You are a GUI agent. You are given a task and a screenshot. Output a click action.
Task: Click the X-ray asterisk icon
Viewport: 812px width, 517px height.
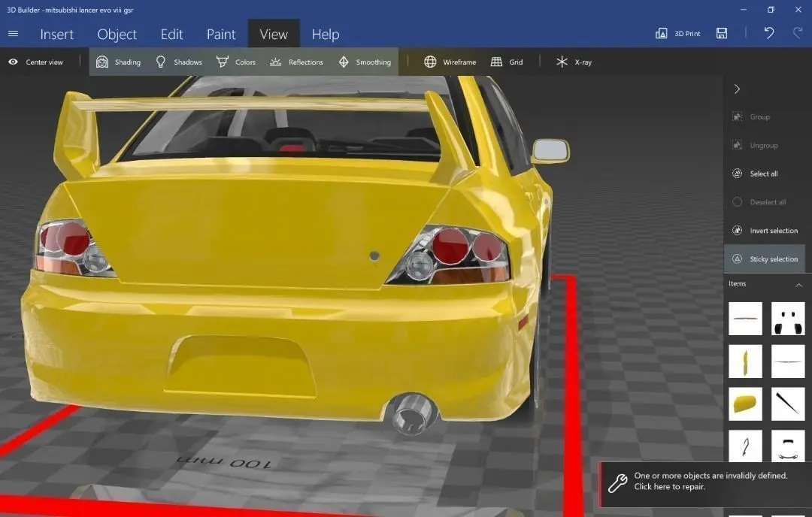click(562, 62)
